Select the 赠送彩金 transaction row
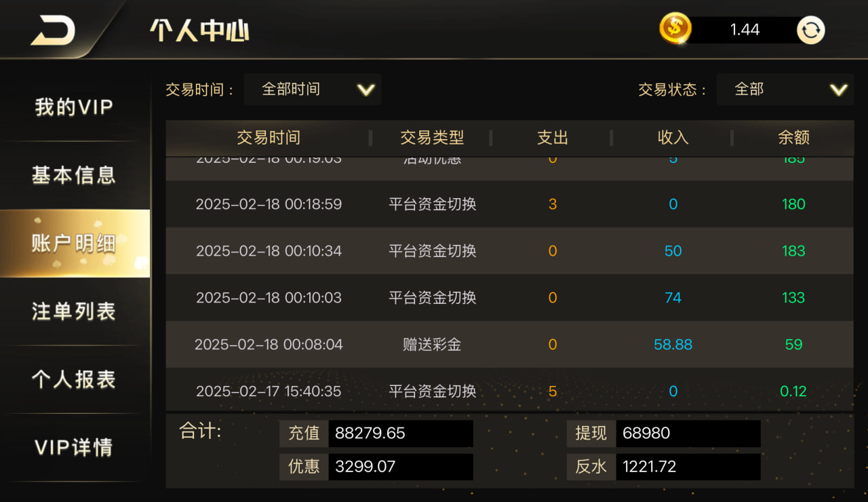This screenshot has width=868, height=502. tap(510, 345)
